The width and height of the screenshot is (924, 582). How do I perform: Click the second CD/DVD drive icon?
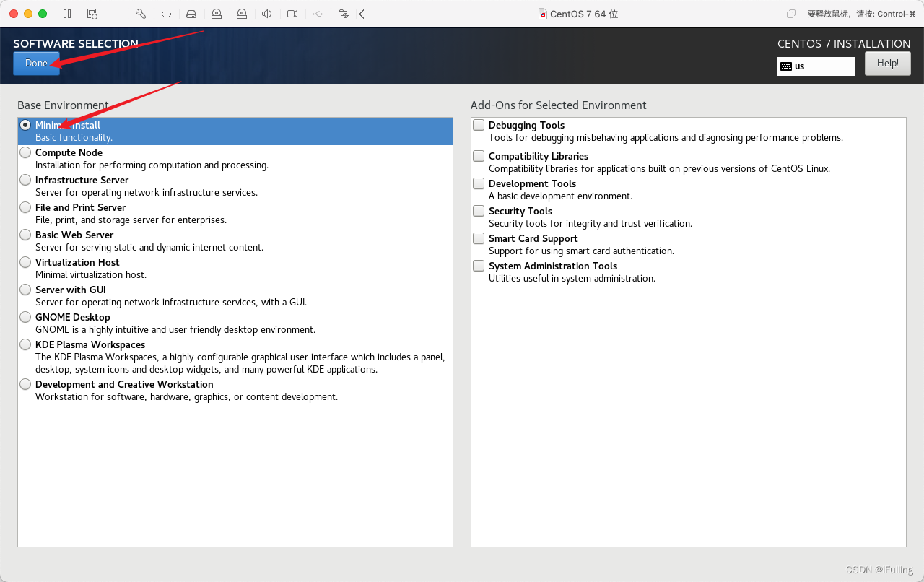[x=242, y=14]
